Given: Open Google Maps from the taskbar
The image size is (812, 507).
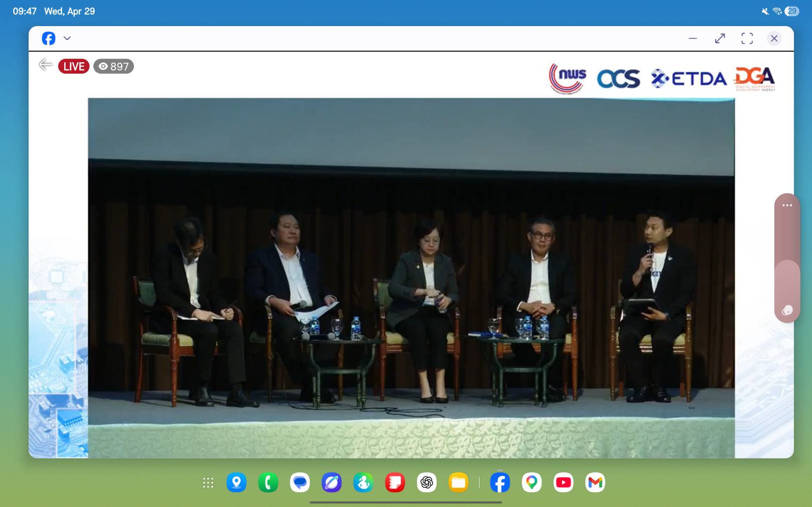Looking at the screenshot, I should (531, 482).
